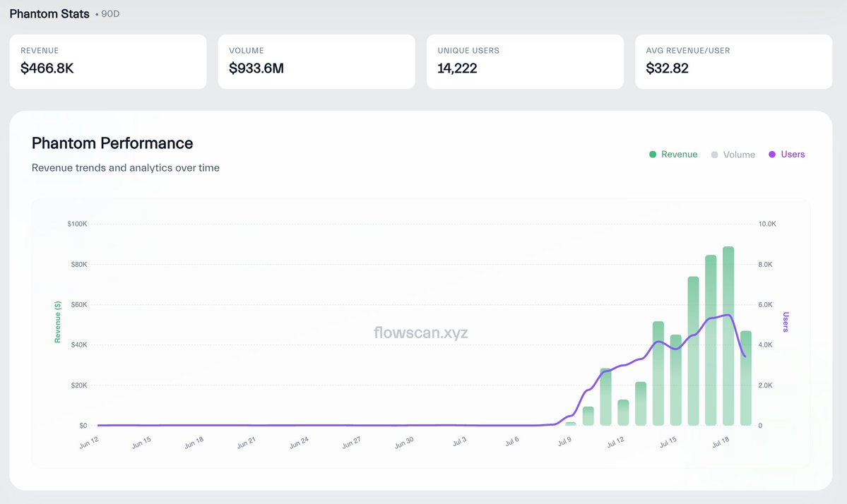Select the 90D time range label
847x504 pixels.
pyautogui.click(x=110, y=14)
